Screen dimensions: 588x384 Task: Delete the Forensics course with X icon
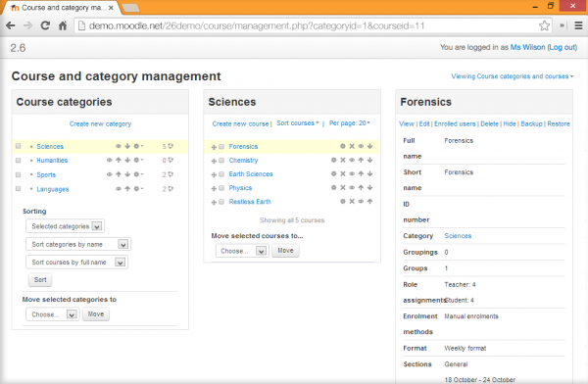352,146
